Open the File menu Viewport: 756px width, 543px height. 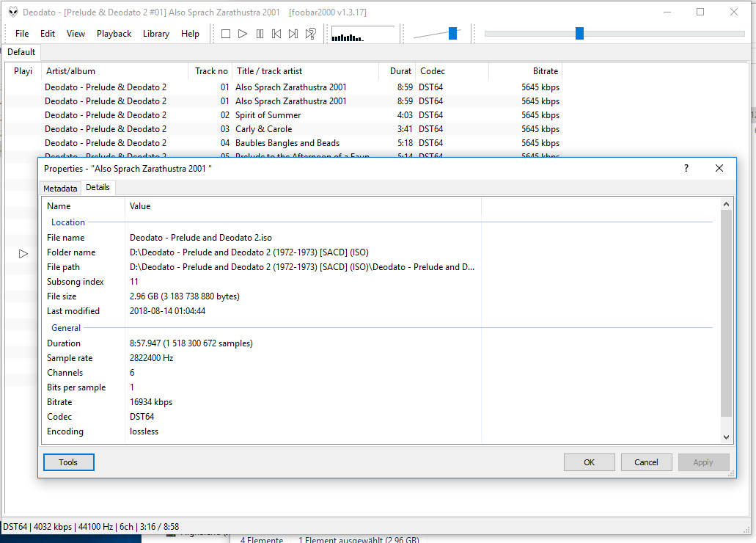click(22, 34)
